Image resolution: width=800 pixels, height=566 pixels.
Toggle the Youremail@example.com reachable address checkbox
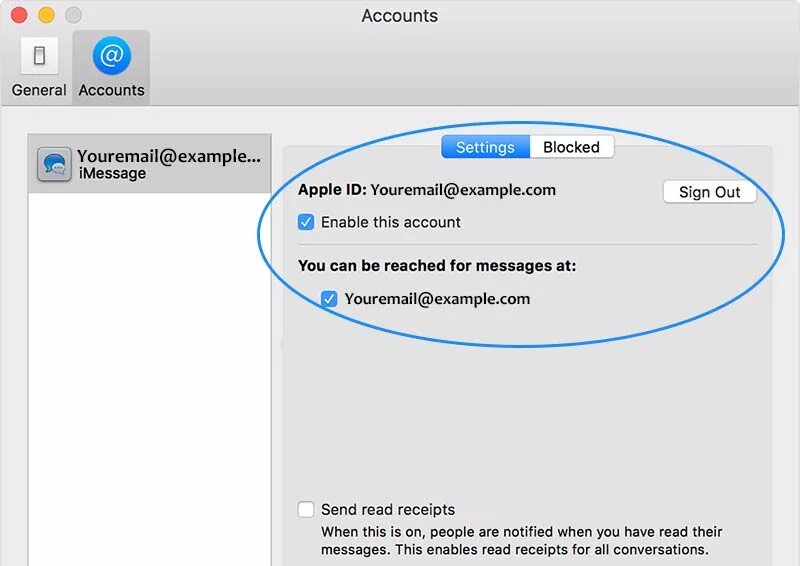329,299
